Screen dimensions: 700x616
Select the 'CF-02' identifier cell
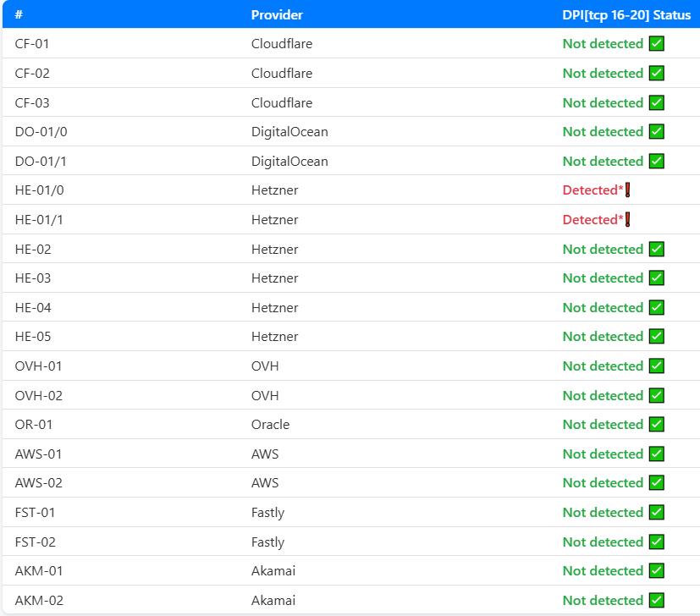click(32, 74)
